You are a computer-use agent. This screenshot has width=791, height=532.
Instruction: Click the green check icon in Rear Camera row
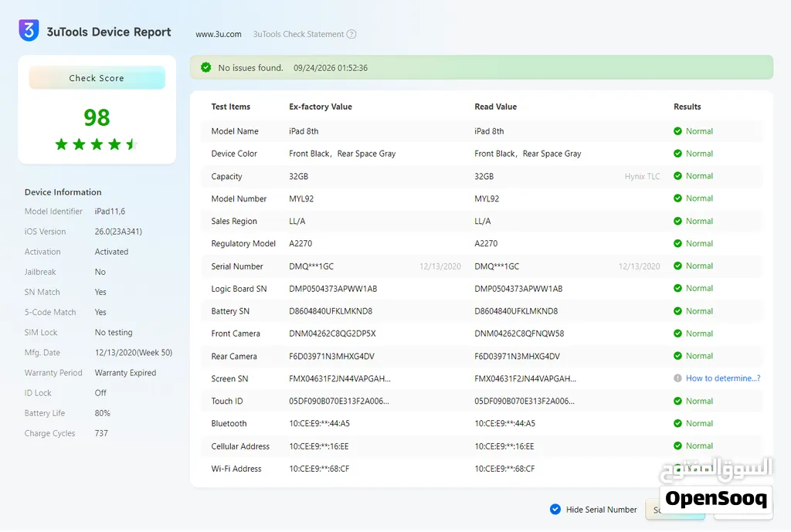(x=677, y=356)
